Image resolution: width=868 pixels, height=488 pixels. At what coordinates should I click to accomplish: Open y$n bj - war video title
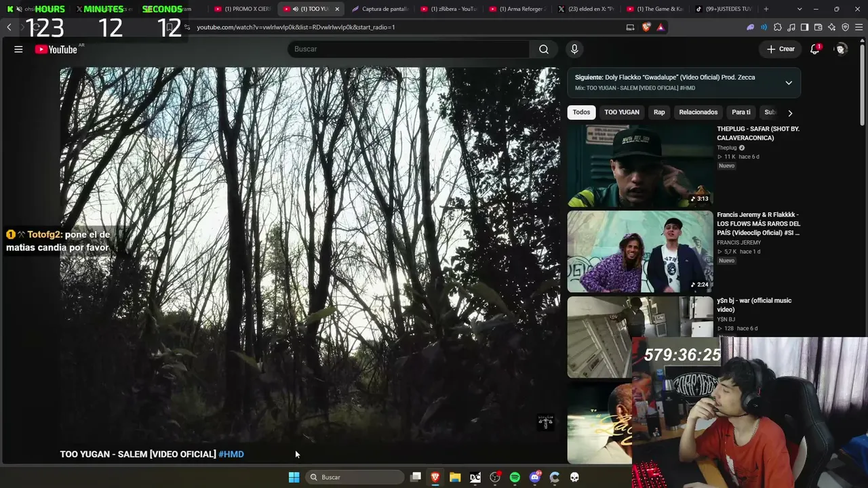(754, 305)
